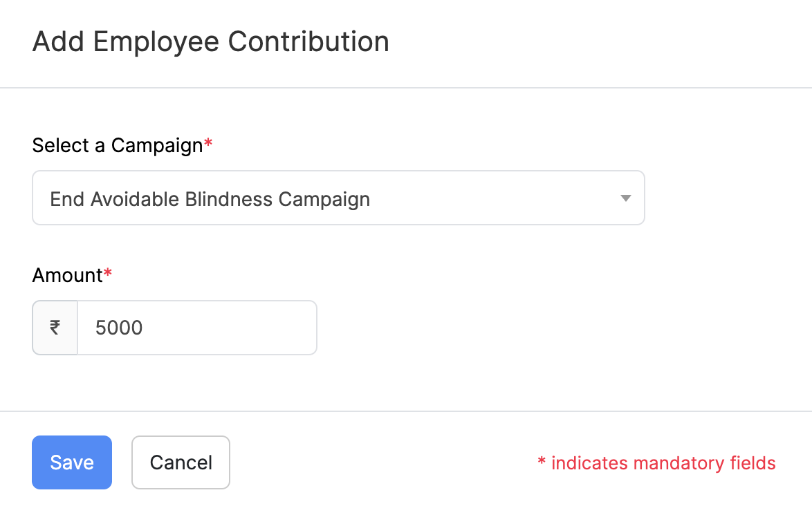
Task: Click the divider line below the title
Action: click(406, 88)
